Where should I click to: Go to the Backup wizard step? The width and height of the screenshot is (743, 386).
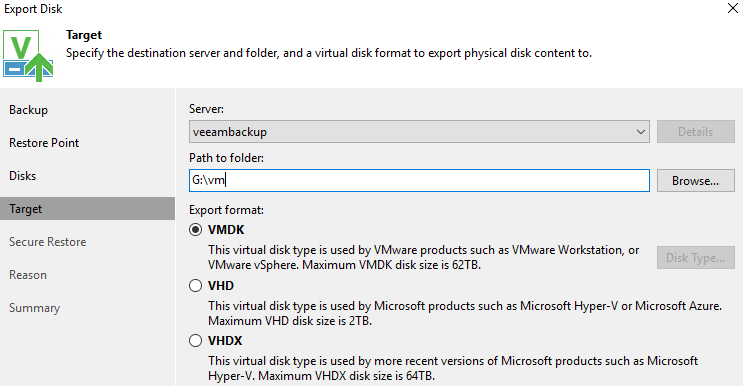pos(28,110)
